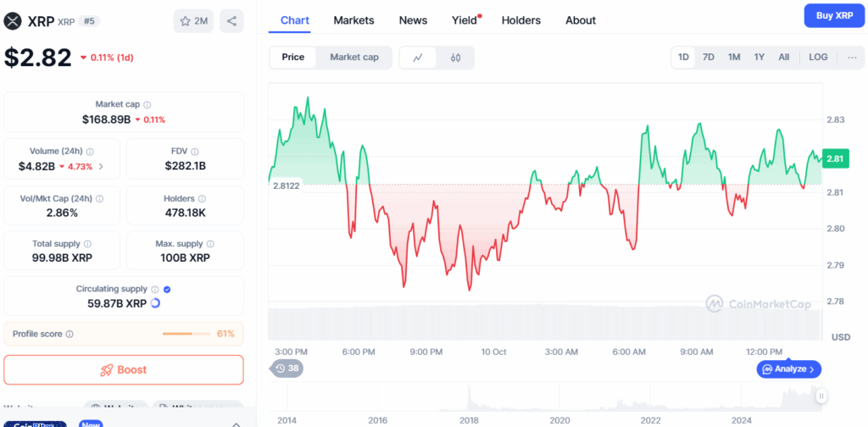Open Max. supply info icon
Screen dimensions: 868x427
pos(210,244)
